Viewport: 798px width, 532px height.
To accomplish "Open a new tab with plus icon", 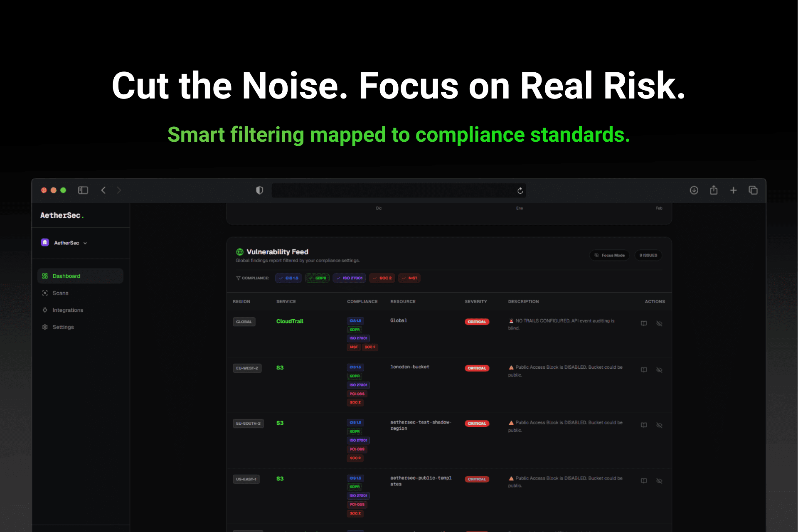I will [x=733, y=190].
